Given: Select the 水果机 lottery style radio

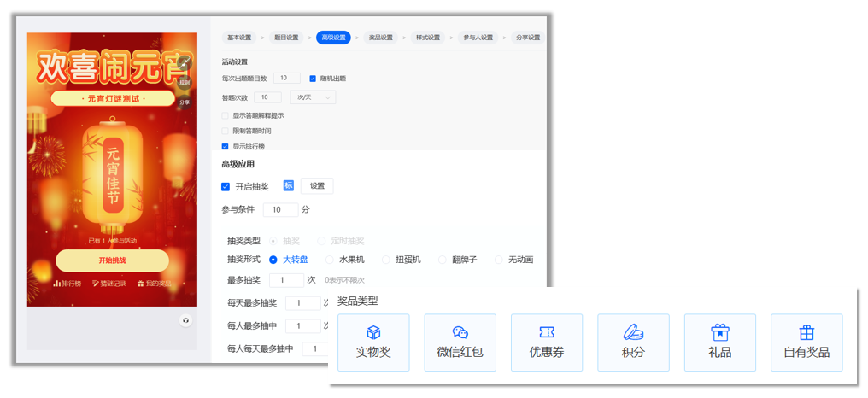Looking at the screenshot, I should coord(330,260).
